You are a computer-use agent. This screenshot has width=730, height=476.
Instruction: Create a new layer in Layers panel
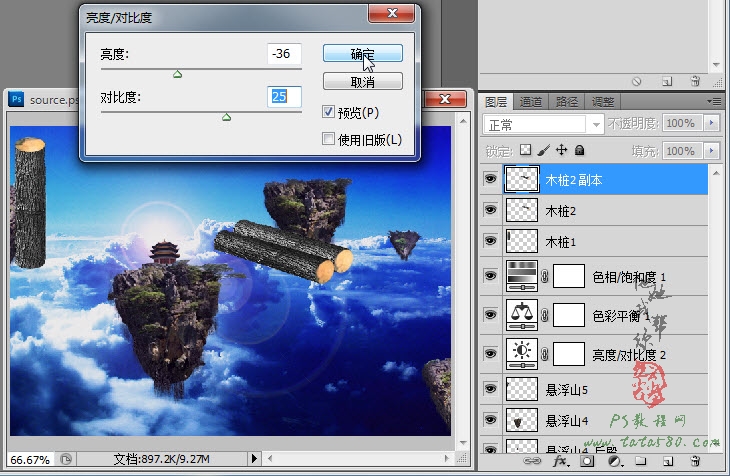coord(668,461)
